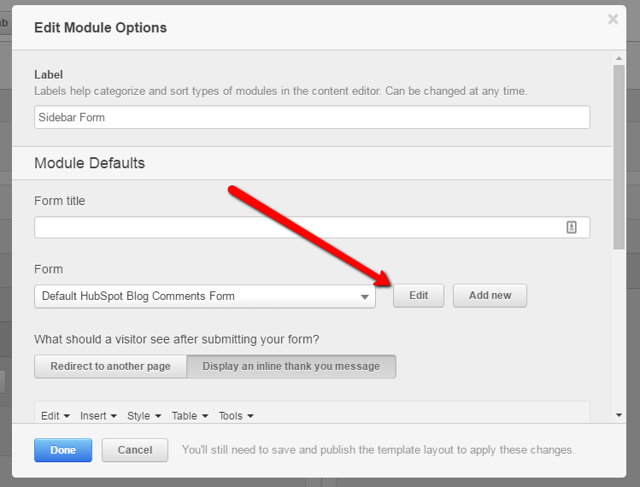Cancel the module option changes
The image size is (640, 487).
135,450
